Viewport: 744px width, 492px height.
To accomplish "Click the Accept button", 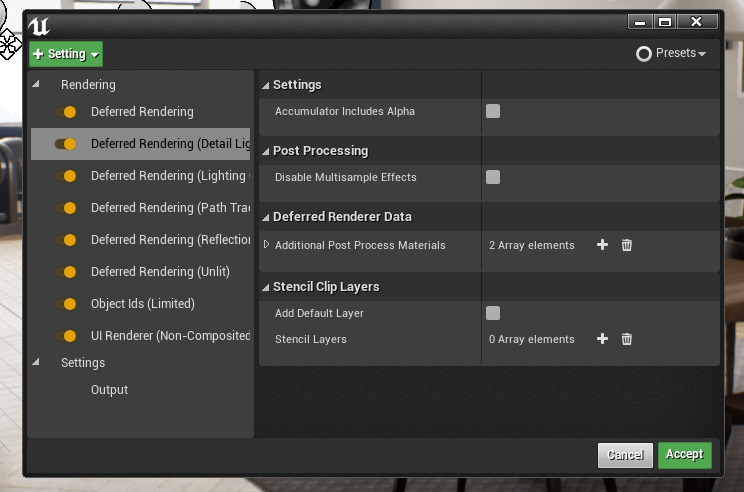I will 685,455.
